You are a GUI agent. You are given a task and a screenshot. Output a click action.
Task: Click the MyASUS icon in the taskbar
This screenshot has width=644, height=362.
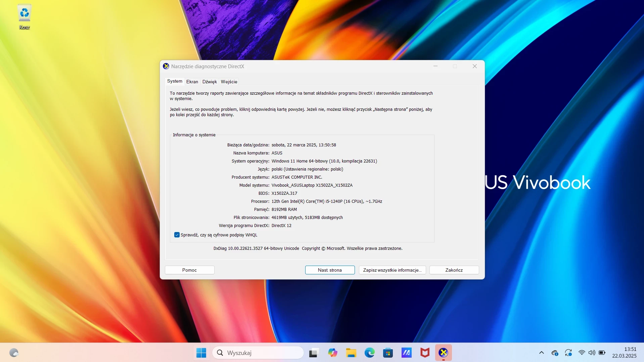tap(406, 353)
